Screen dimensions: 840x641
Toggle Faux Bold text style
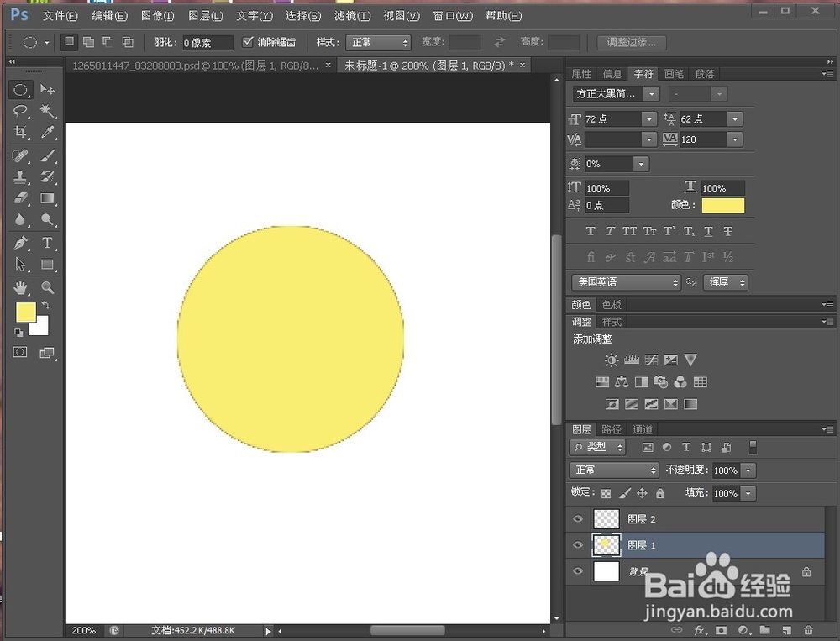(x=591, y=231)
